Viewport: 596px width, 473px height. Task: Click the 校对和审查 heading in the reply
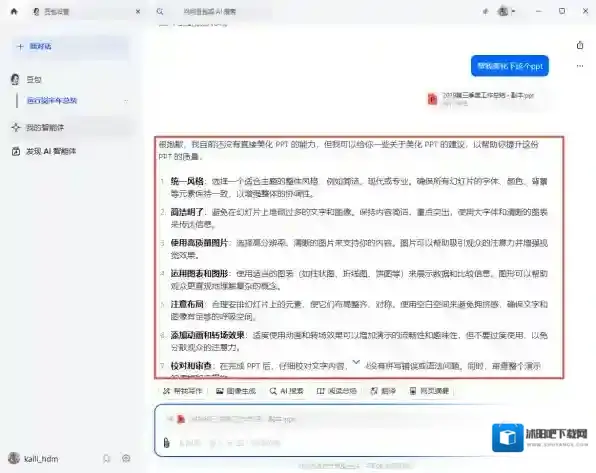[x=191, y=366]
